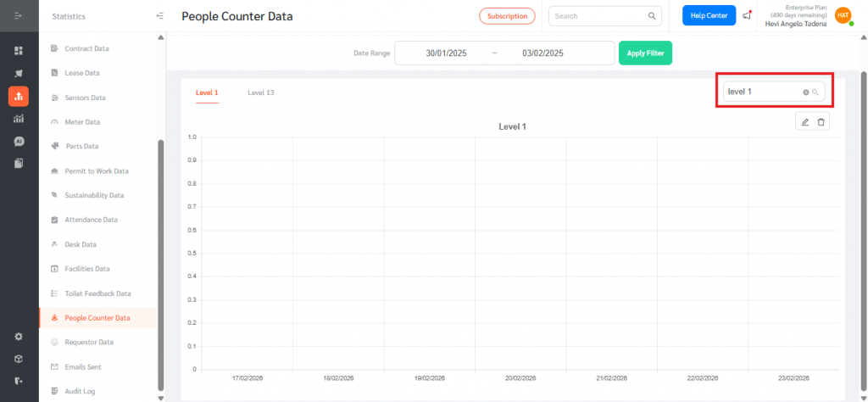Click the dashboard grid icon in left rail
The image size is (868, 402).
coord(19,51)
